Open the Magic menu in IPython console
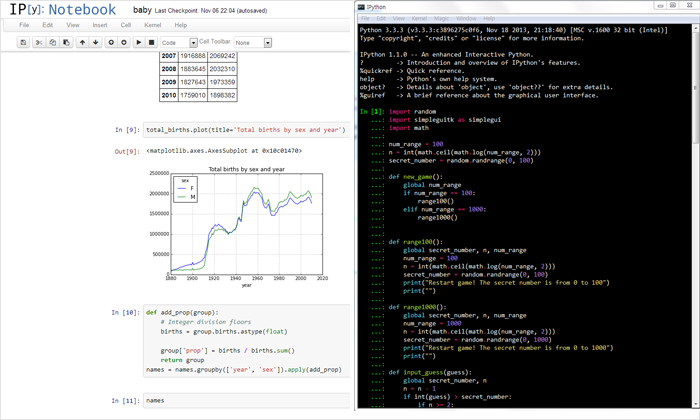700x420 pixels. (442, 18)
